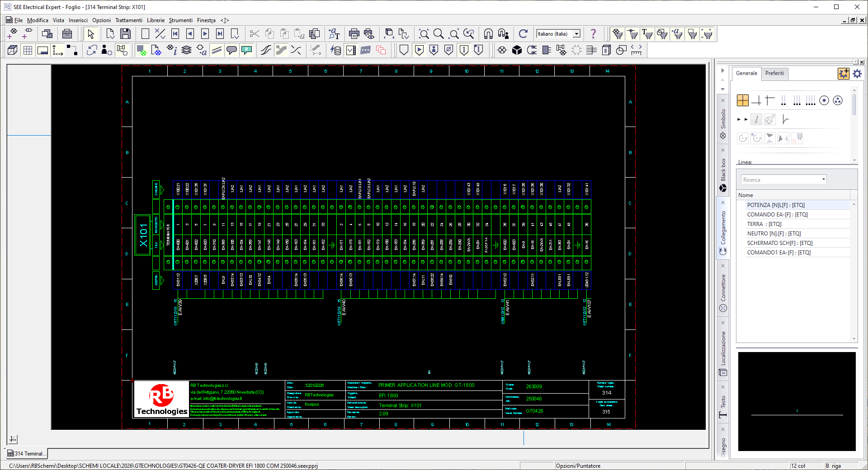Screen dimensions: 868x470
Task: Switch to the Preferiti tab
Action: click(x=774, y=73)
